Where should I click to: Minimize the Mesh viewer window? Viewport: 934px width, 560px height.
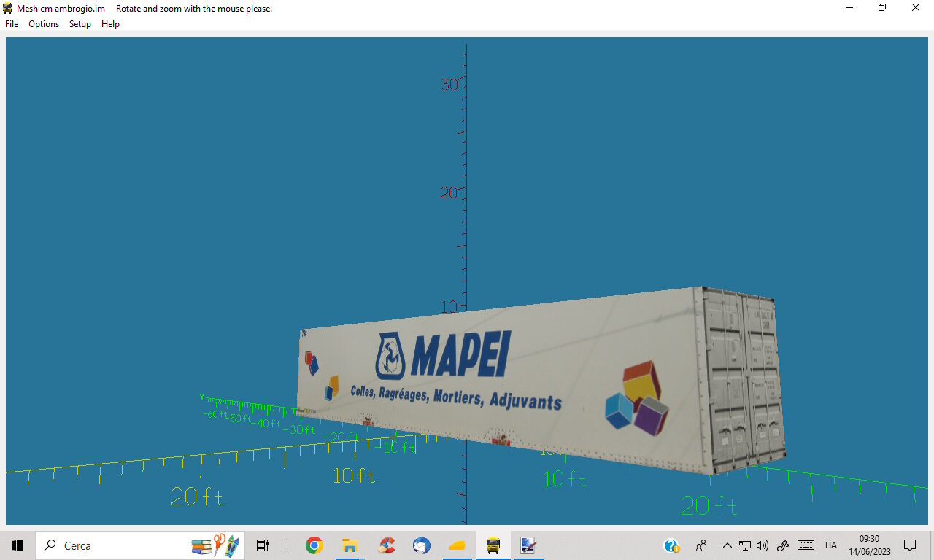[x=849, y=8]
